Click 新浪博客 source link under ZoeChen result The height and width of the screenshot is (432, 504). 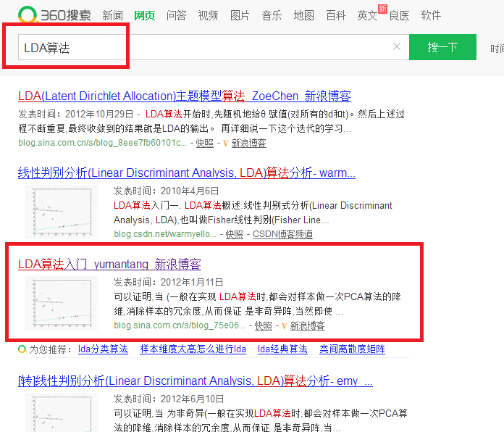point(249,143)
